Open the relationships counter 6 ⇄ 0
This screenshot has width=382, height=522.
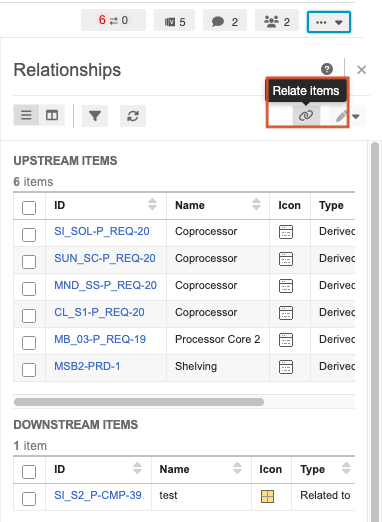(x=113, y=20)
